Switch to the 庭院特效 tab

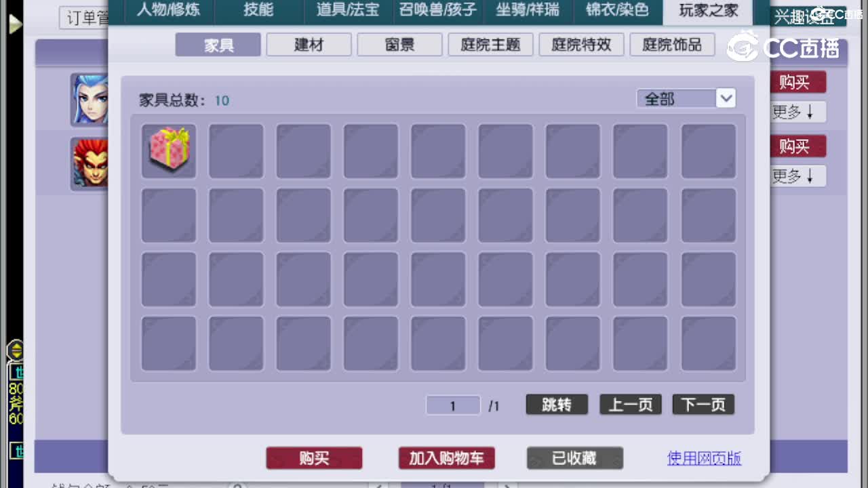coord(581,45)
